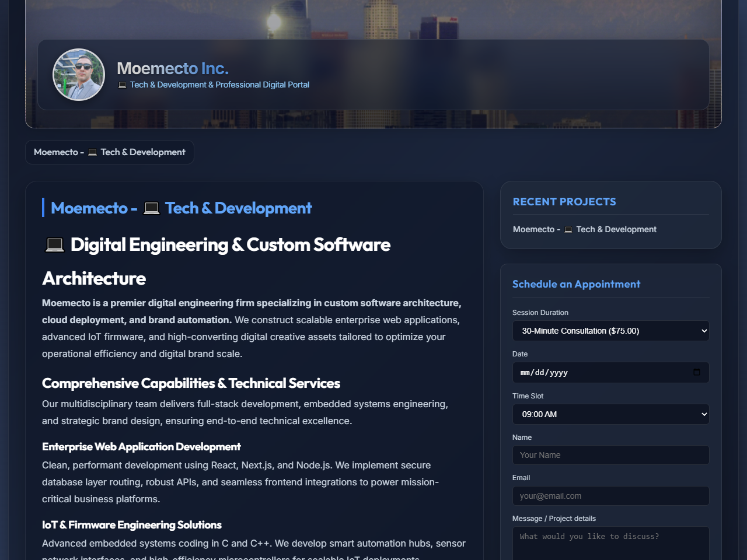Viewport: 747px width, 560px height.
Task: Click the laptop icon in the header tagline
Action: tap(122, 85)
